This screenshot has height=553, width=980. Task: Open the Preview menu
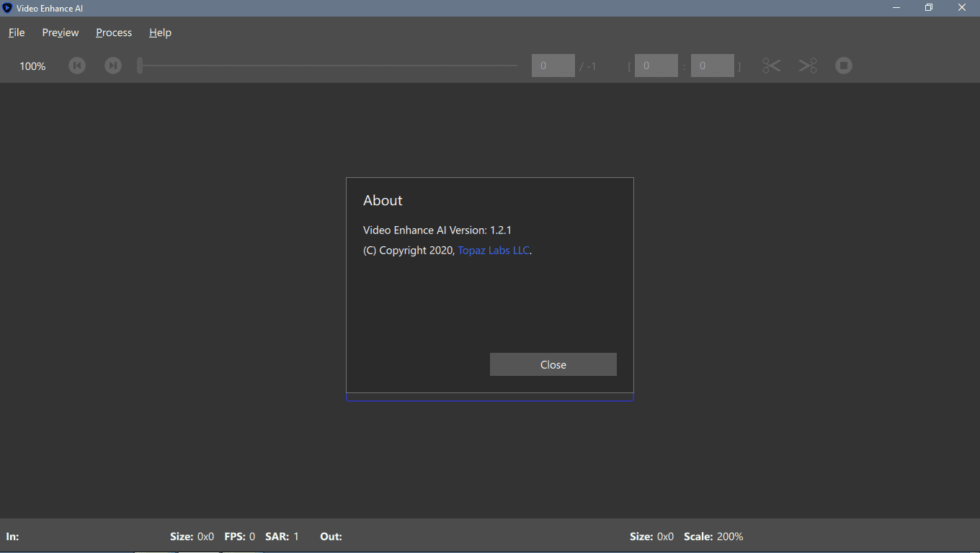click(61, 32)
